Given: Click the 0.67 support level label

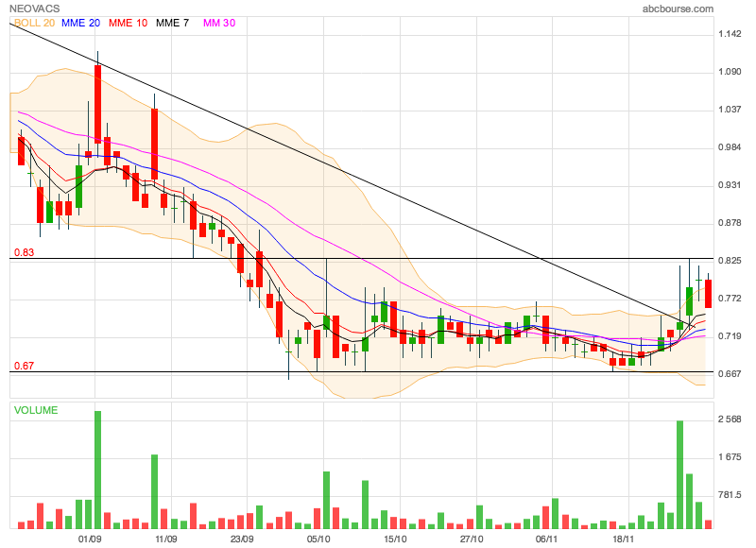Looking at the screenshot, I should pos(25,366).
